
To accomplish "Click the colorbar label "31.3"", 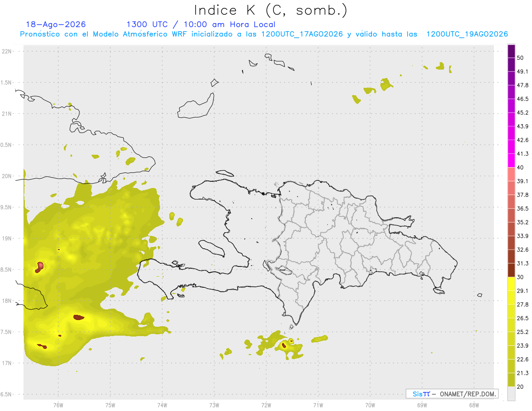I will coord(523,264).
